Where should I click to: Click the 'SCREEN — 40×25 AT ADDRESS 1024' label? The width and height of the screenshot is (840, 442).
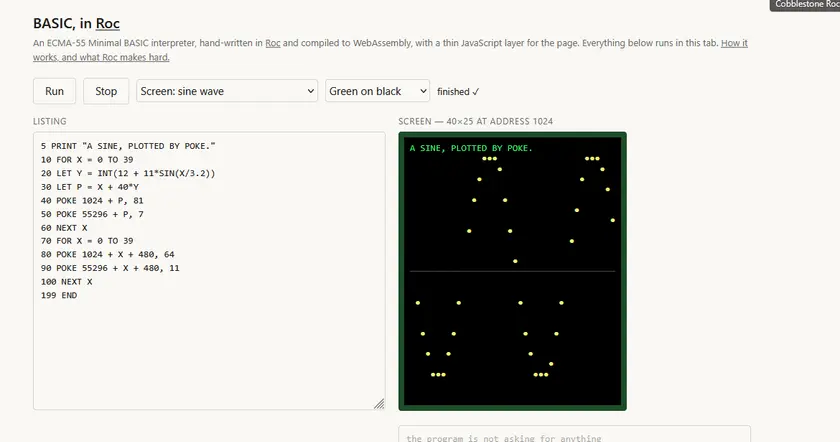(476, 121)
